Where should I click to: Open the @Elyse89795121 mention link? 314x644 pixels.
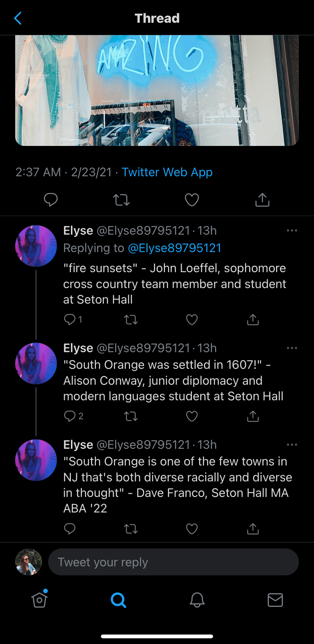[174, 248]
